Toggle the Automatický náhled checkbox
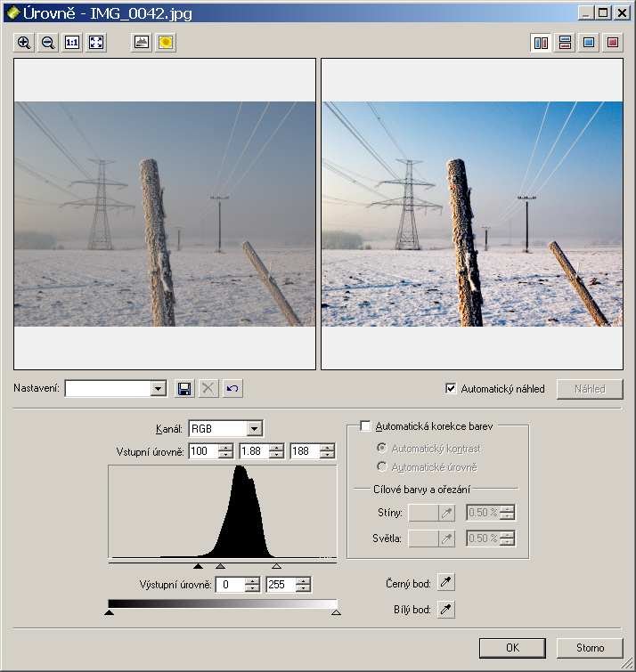636x672 pixels. point(451,388)
